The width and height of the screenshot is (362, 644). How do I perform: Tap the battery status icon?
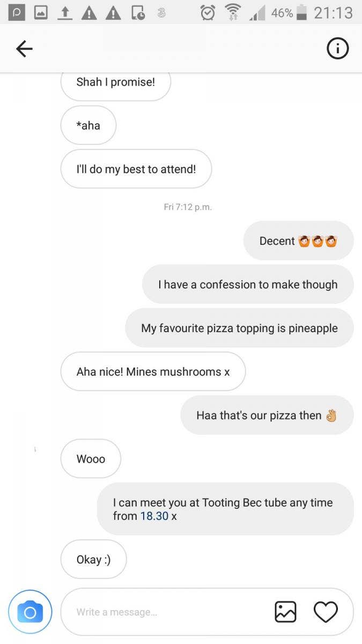[x=301, y=12]
